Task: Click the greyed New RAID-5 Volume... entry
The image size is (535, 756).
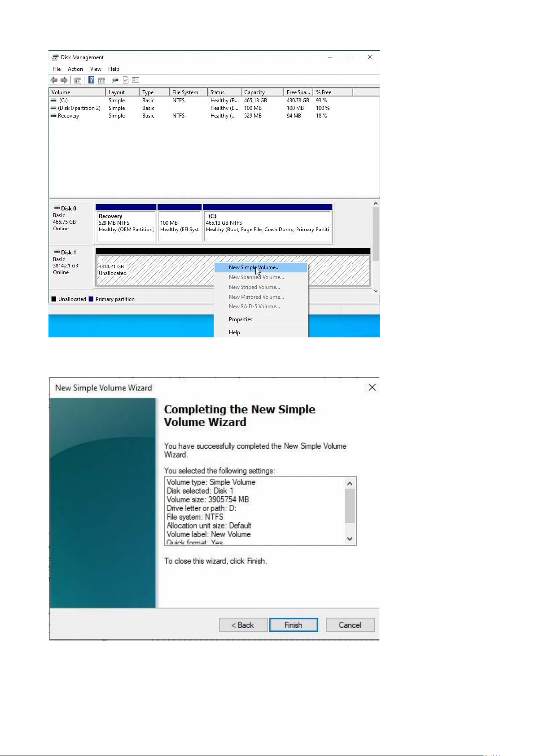Action: coord(261,306)
